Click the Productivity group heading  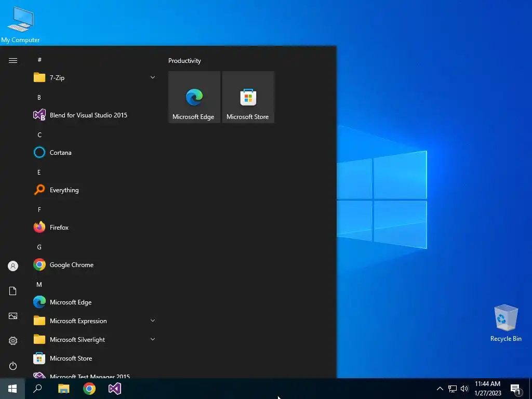click(x=184, y=61)
